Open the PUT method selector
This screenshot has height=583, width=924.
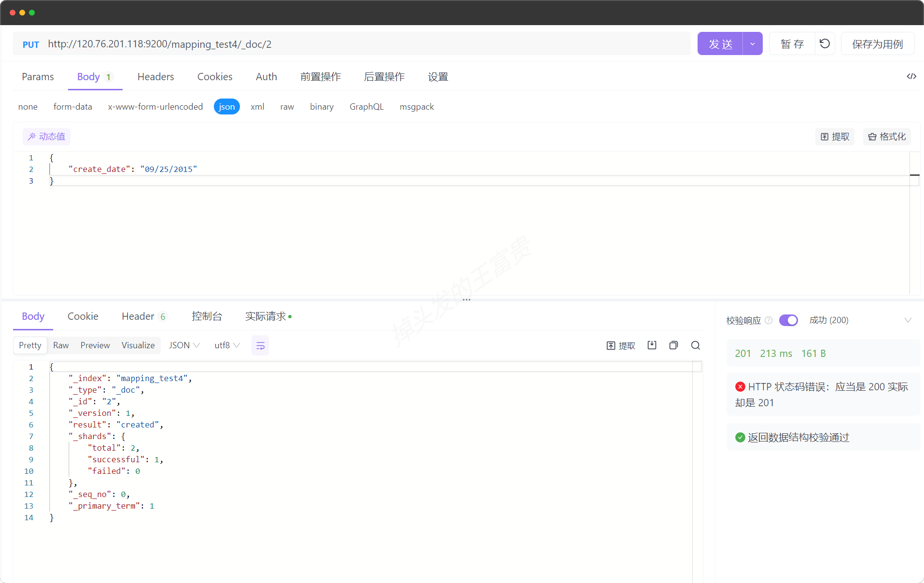(x=31, y=44)
